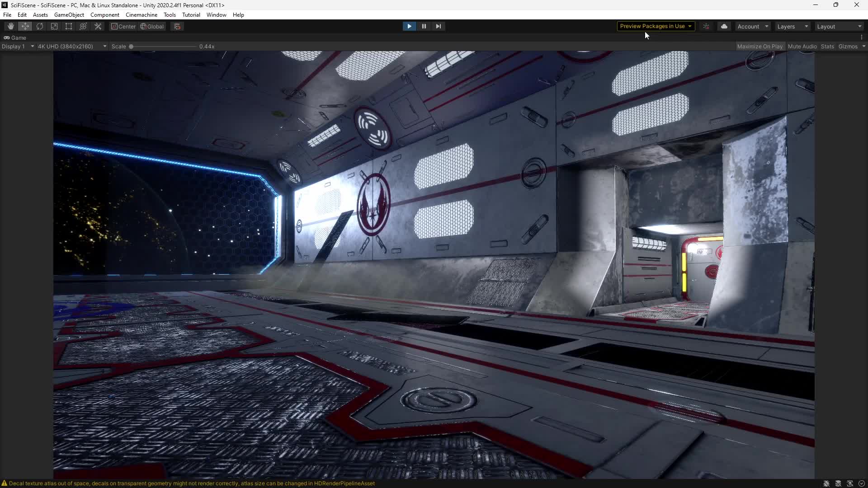868x488 pixels.
Task: Start Play mode
Action: coord(409,26)
